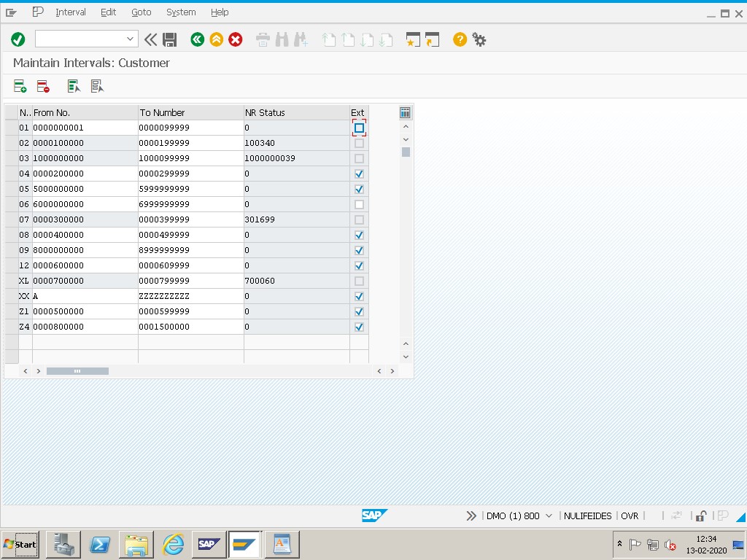Open SAP Logon from the taskbar
The width and height of the screenshot is (747, 560).
click(x=209, y=544)
